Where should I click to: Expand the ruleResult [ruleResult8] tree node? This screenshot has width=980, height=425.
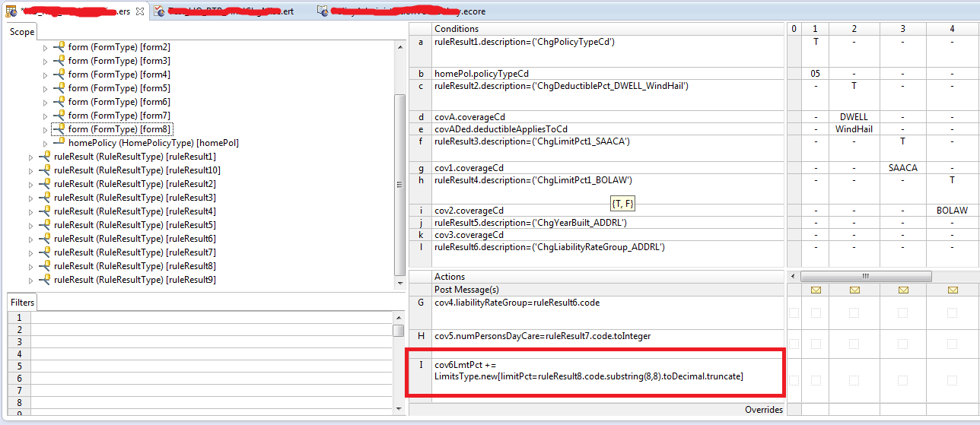[x=31, y=267]
